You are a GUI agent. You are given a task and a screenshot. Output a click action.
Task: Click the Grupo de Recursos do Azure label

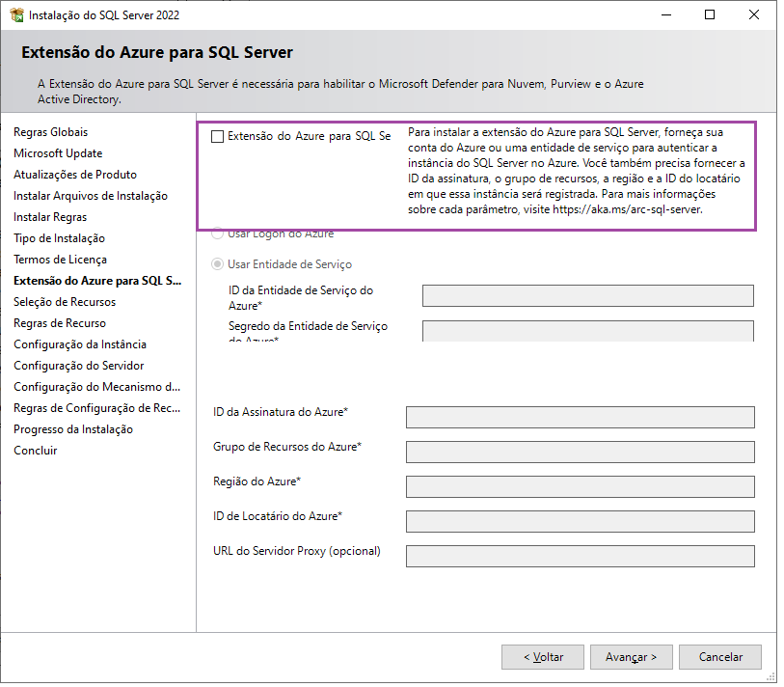coord(287,447)
